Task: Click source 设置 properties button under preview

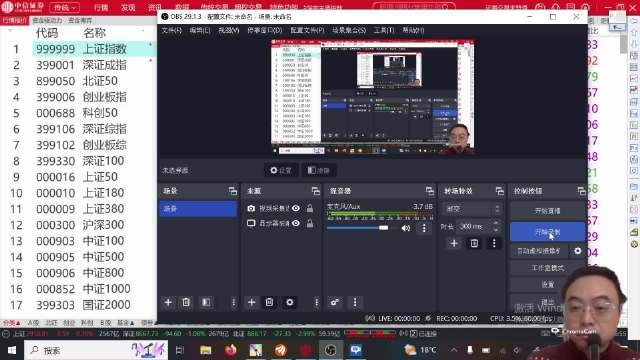Action: 281,170
